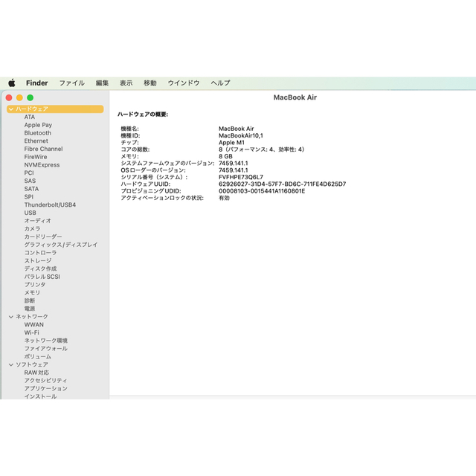Image resolution: width=476 pixels, height=476 pixels.
Task: Select ファイアウォール in the sidebar
Action: [x=46, y=349]
